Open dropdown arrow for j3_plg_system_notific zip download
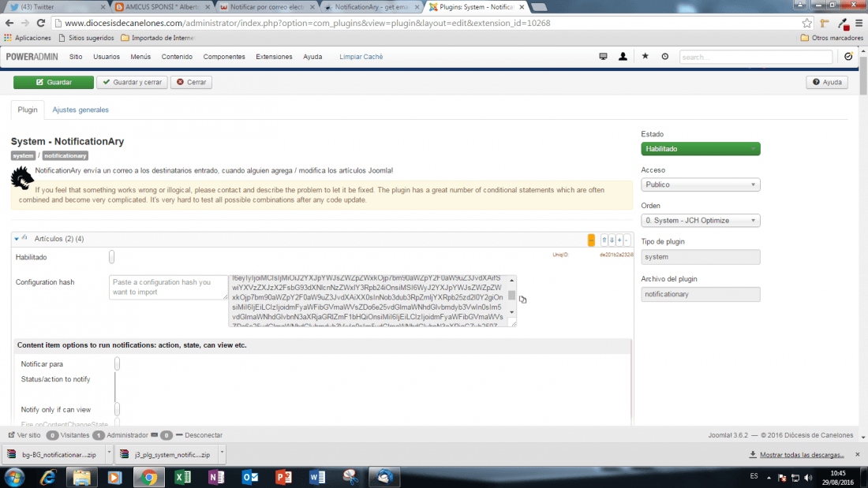 222,454
